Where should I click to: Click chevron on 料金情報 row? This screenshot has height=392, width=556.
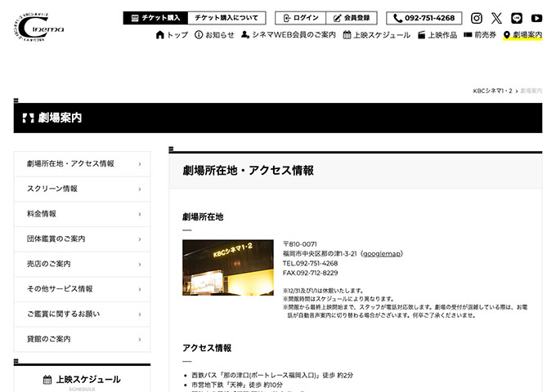[x=140, y=214]
